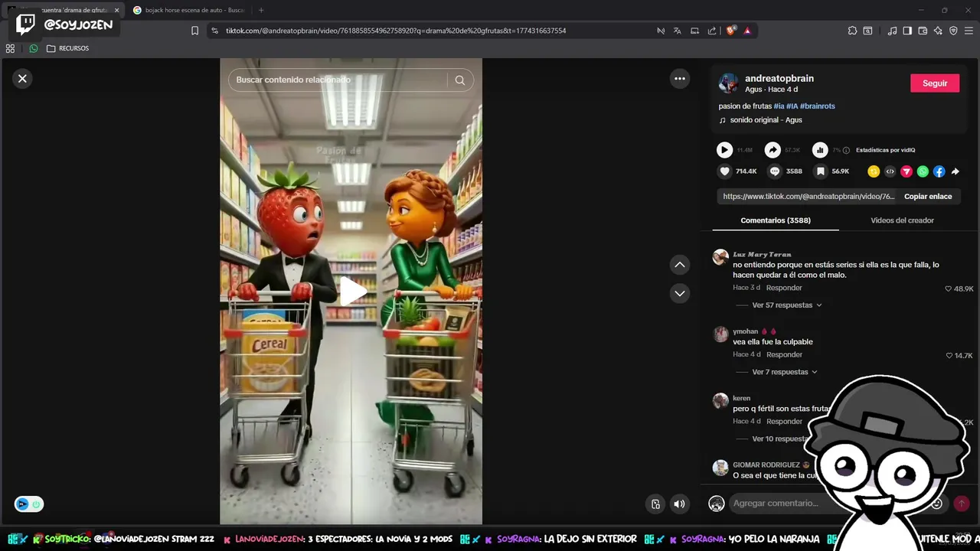
Task: Close the TikTok video viewer
Action: point(22,78)
